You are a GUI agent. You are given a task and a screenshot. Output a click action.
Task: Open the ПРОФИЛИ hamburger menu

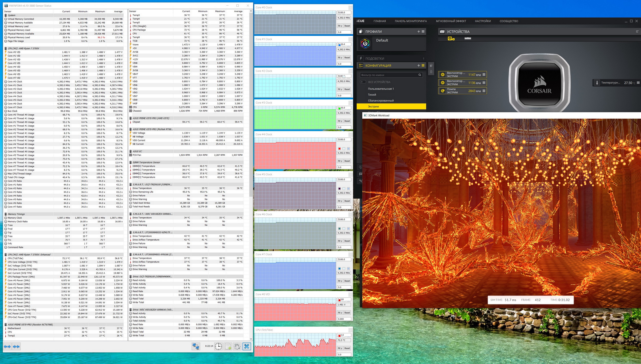pos(423,32)
